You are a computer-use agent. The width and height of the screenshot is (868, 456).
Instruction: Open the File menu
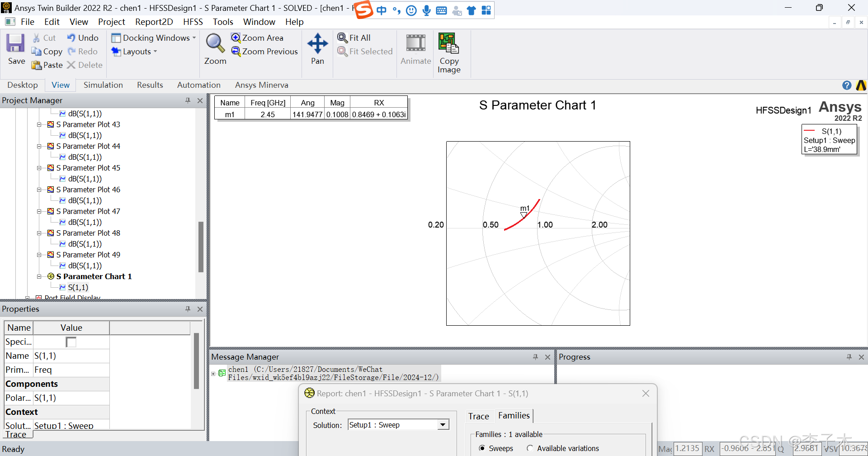27,22
